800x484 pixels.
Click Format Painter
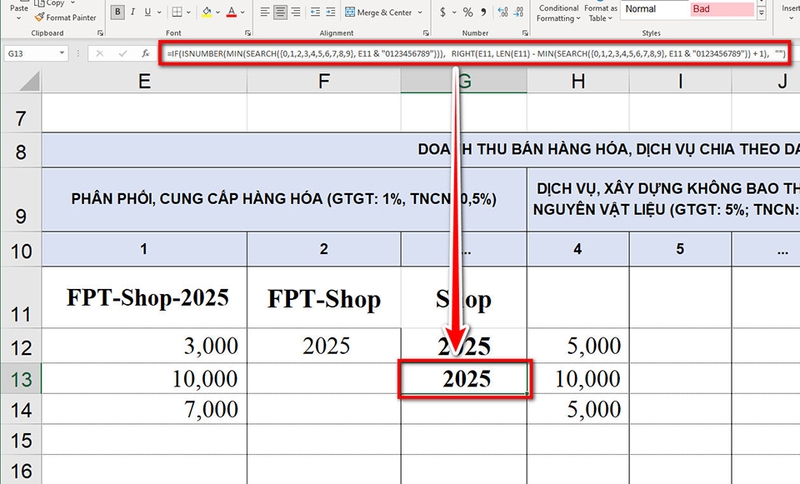point(65,17)
